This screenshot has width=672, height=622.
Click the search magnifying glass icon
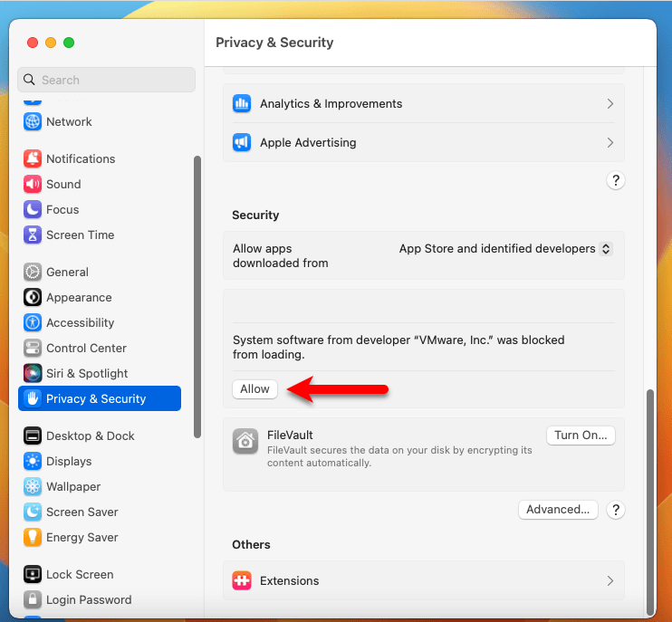[29, 80]
